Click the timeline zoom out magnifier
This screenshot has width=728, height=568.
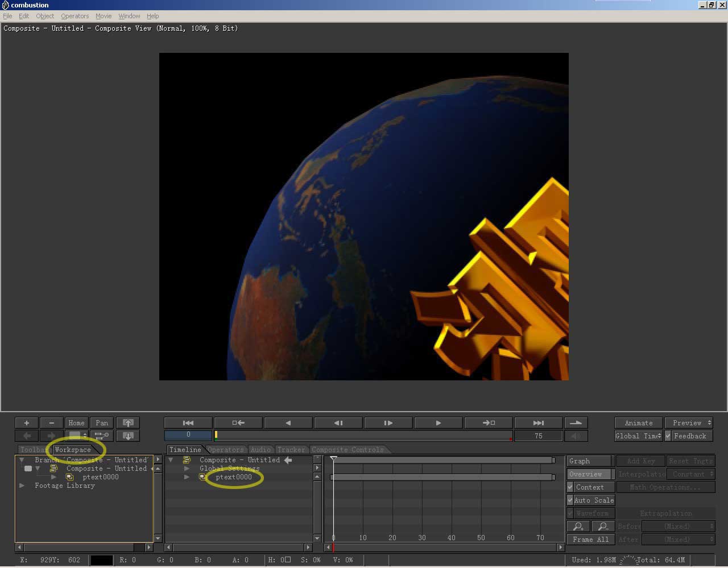pos(603,526)
